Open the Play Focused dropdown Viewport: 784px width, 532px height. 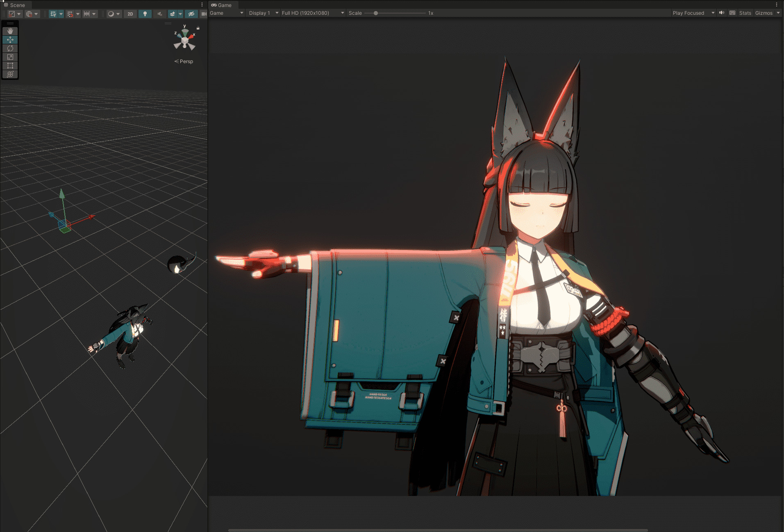click(693, 13)
